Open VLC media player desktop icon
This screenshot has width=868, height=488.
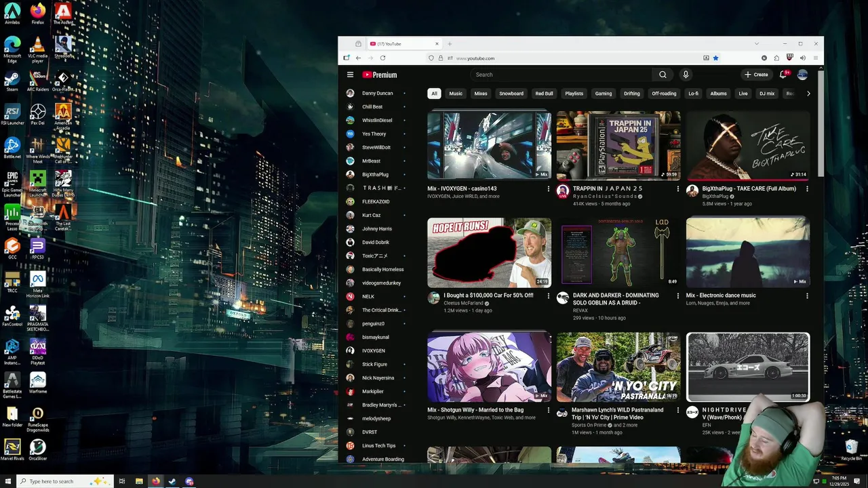coord(38,49)
